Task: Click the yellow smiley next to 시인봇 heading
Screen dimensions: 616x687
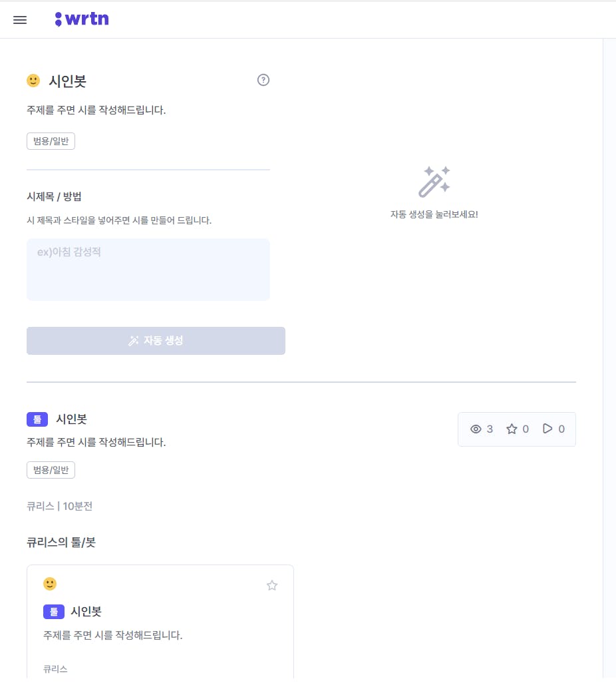Action: point(33,81)
